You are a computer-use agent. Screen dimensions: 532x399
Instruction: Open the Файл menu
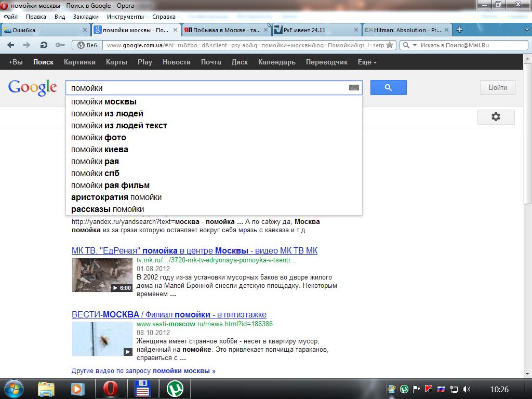10,17
